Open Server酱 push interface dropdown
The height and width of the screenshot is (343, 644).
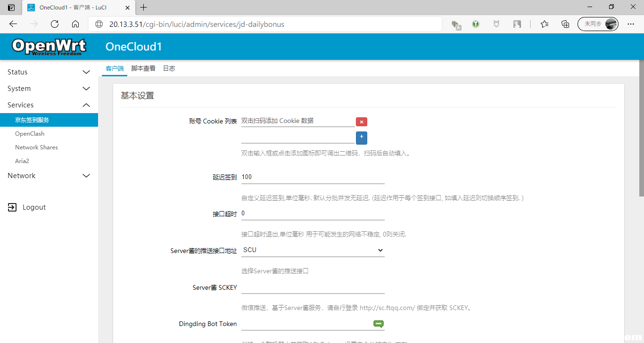313,250
